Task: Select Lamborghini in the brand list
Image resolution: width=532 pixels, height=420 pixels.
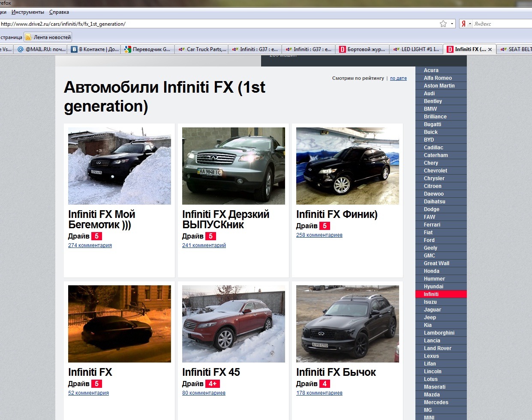Action: [441, 333]
